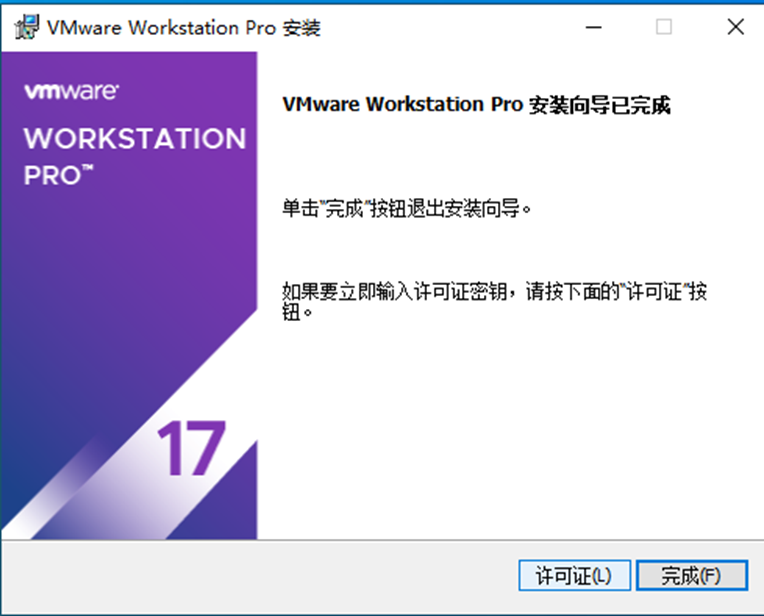This screenshot has width=764, height=616.
Task: Click the greyed-out maximize button
Action: (664, 27)
